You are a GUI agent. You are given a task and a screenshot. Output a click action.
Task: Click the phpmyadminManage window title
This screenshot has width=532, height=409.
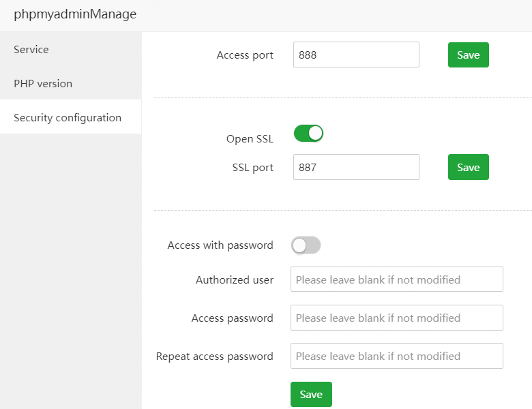pos(75,15)
